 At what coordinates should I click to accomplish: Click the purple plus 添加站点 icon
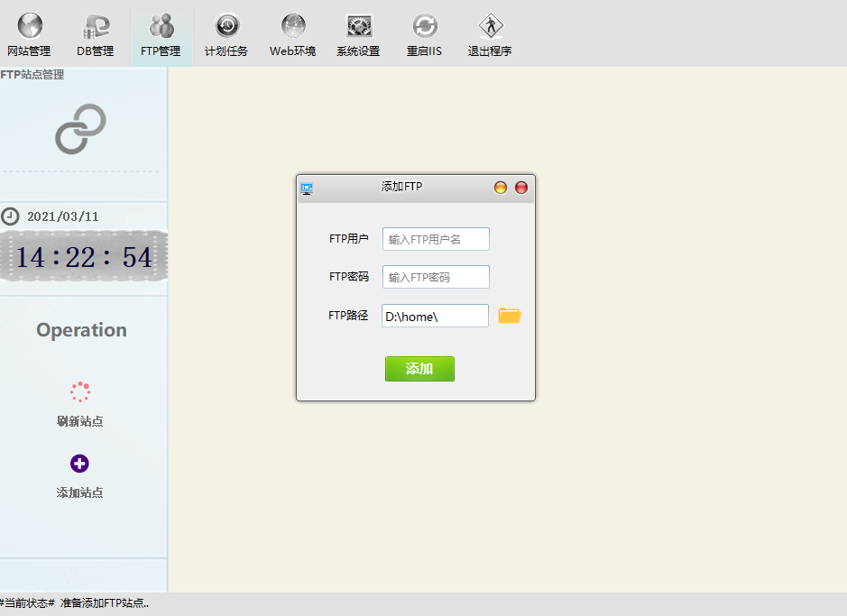tap(79, 464)
